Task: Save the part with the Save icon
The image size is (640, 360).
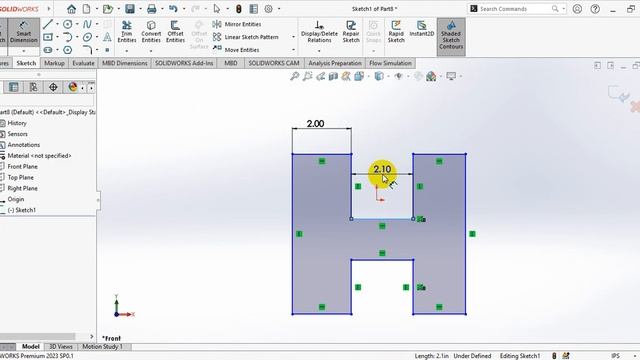Action: coord(130,9)
